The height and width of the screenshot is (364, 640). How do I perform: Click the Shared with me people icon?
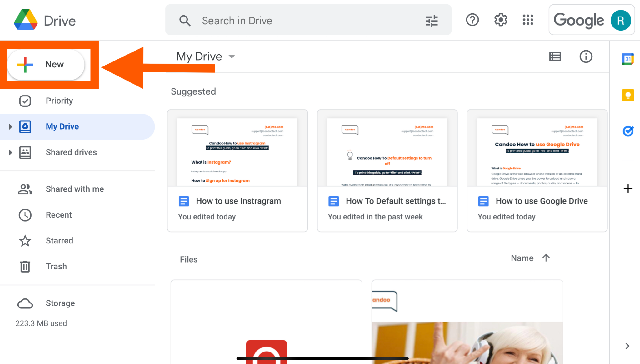[x=25, y=189]
